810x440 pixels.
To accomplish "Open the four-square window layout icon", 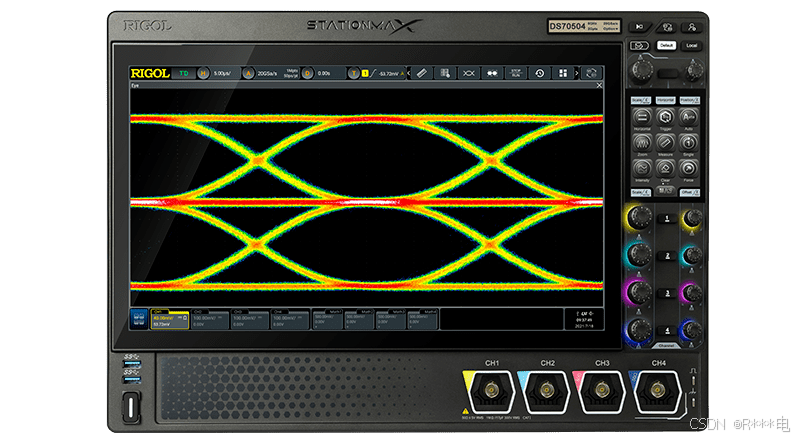I will [563, 73].
